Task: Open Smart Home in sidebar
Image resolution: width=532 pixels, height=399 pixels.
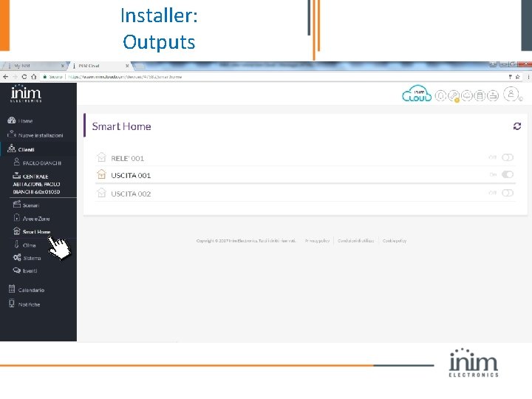Action: click(x=32, y=232)
